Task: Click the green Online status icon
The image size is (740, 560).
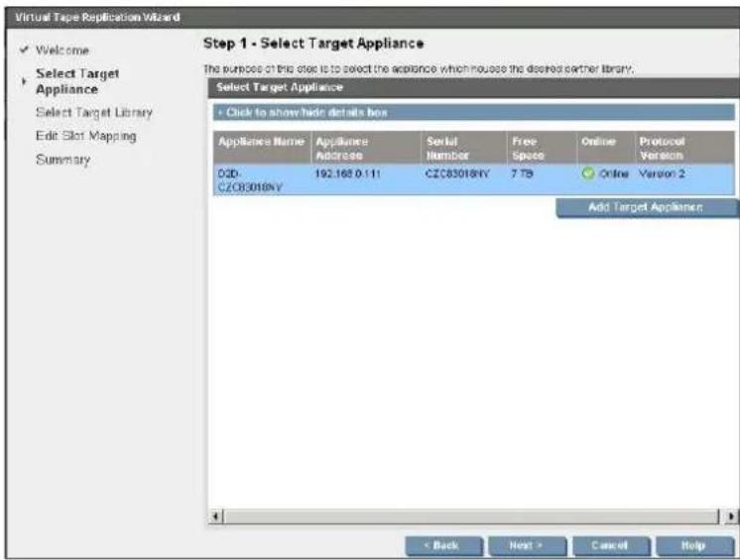Action: point(588,173)
